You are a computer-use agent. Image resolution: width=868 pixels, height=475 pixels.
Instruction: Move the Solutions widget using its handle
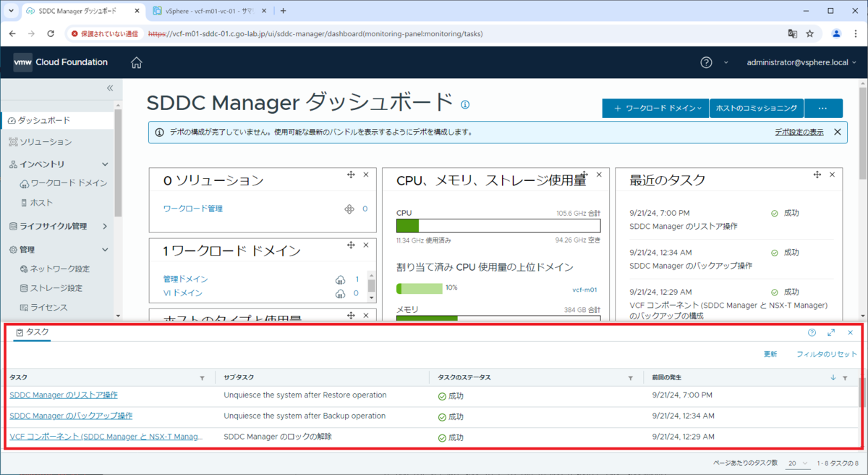click(x=350, y=175)
